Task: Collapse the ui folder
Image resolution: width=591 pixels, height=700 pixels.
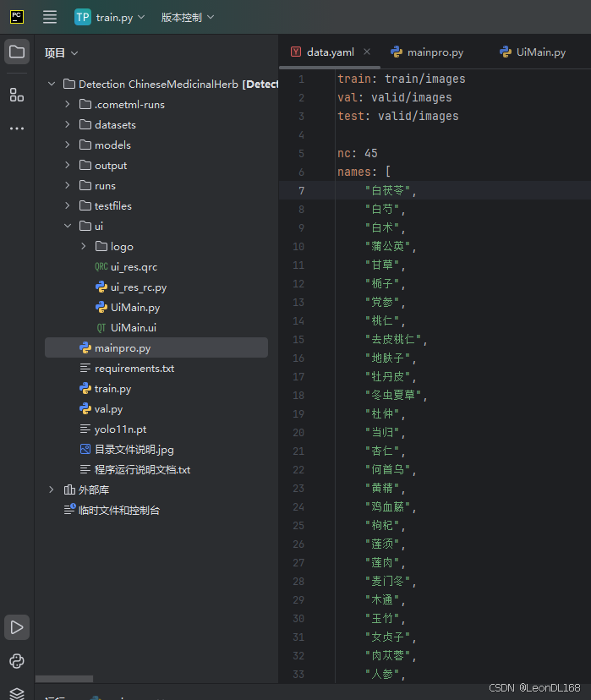Action: tap(68, 226)
